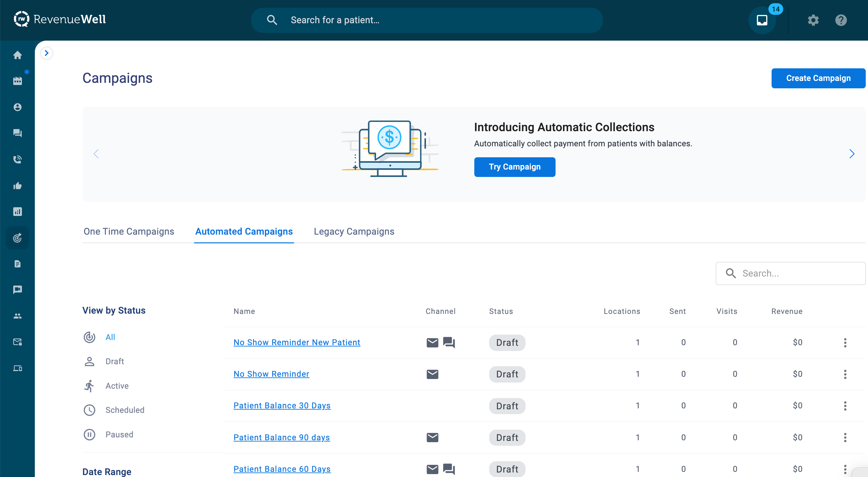Open the settings gear icon
Image resolution: width=868 pixels, height=477 pixels.
point(813,20)
